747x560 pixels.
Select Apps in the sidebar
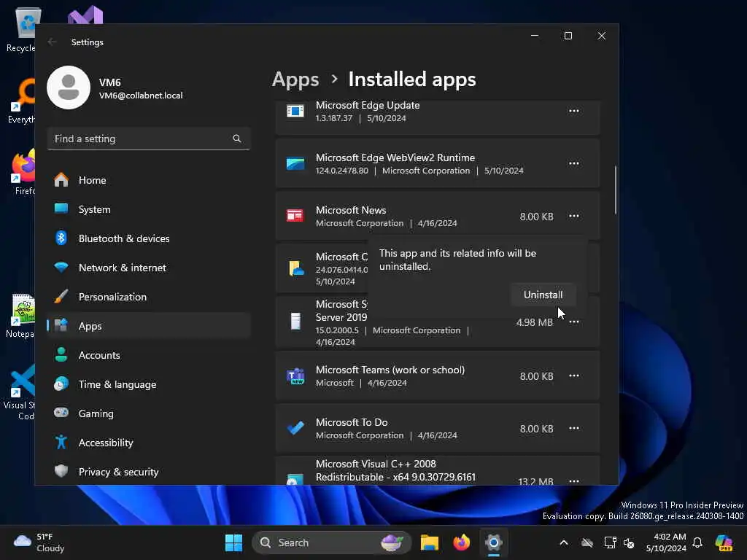(149, 326)
